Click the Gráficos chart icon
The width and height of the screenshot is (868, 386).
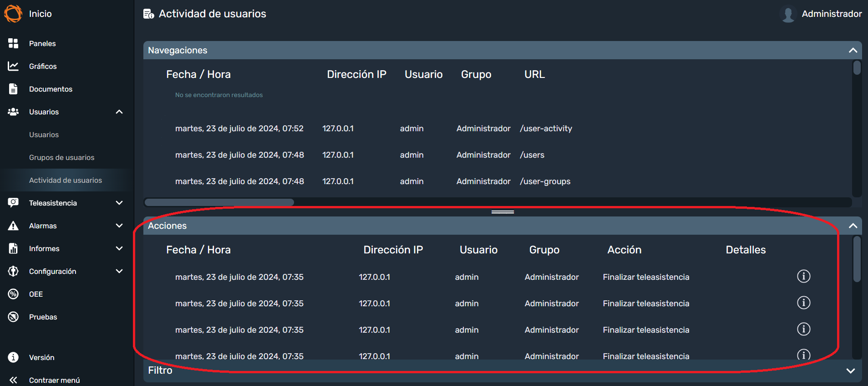(13, 66)
